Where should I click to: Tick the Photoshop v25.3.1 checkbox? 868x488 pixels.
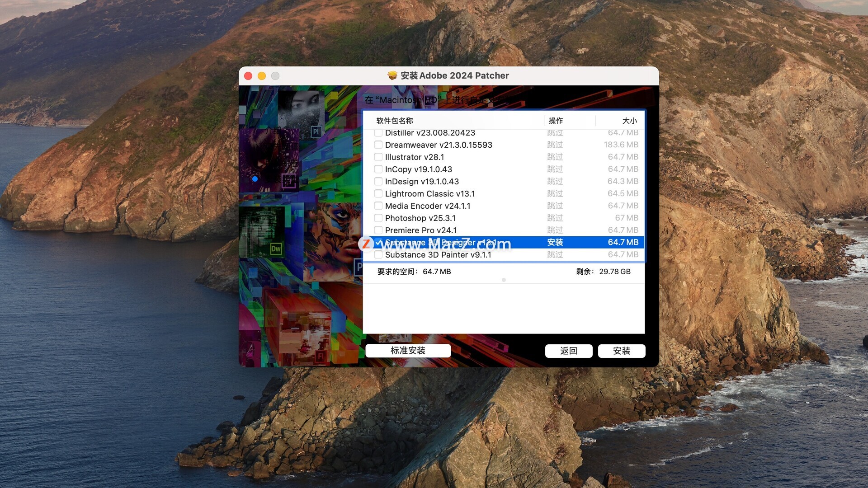click(x=378, y=218)
